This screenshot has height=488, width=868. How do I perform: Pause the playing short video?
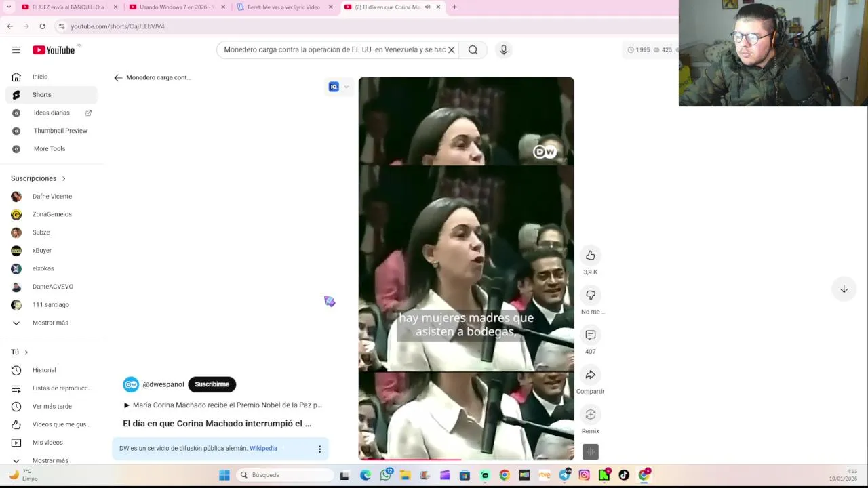tap(466, 268)
